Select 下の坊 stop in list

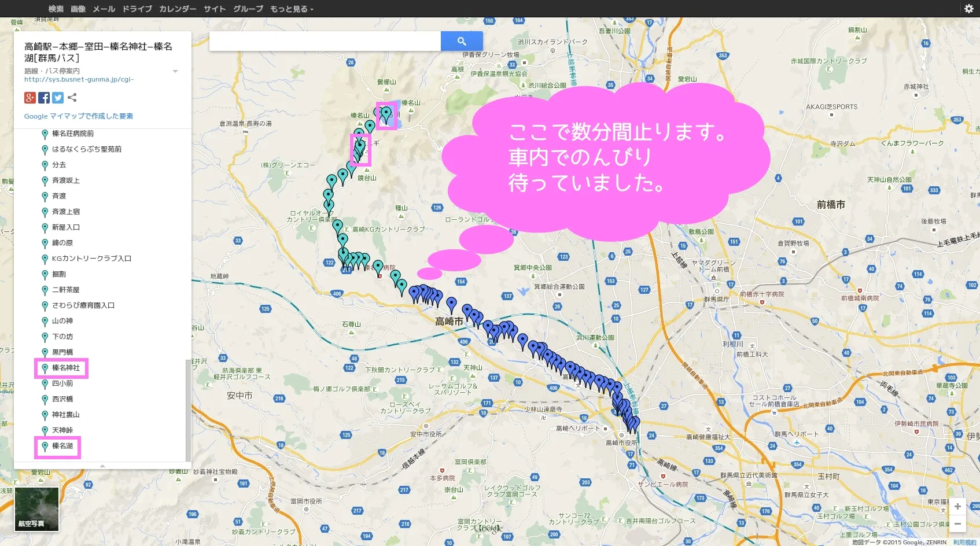62,337
